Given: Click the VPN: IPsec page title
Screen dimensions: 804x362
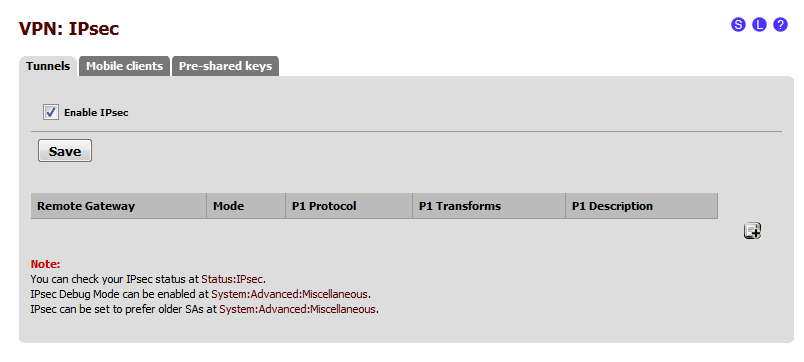Looking at the screenshot, I should (69, 29).
